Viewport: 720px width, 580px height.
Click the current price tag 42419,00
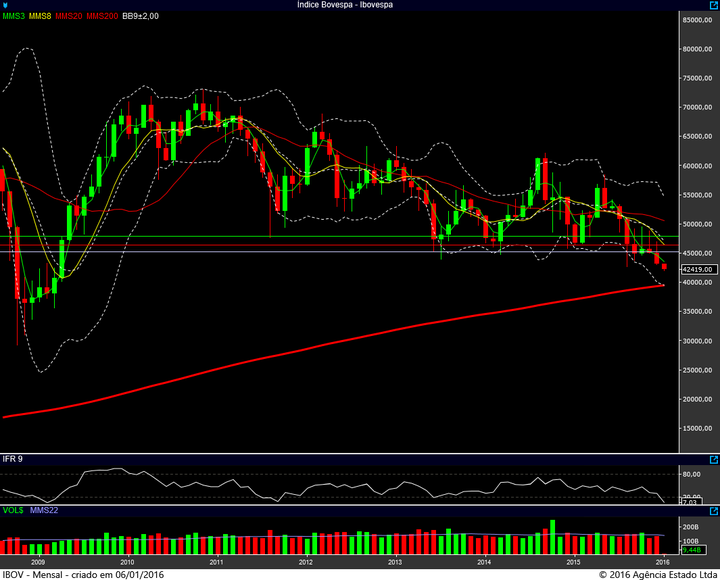697,269
